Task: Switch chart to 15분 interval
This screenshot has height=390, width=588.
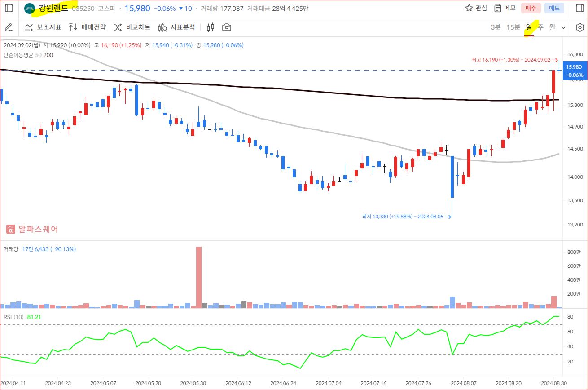Action: (513, 27)
